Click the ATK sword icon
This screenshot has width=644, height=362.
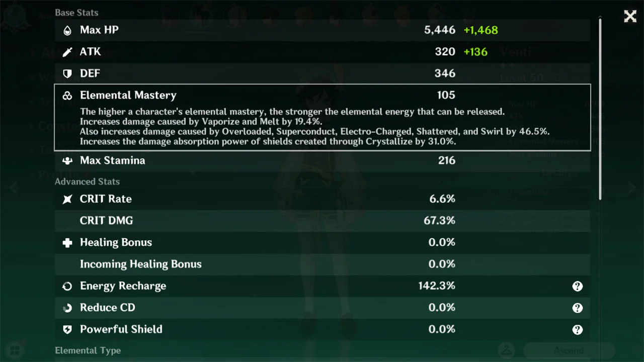(x=67, y=52)
